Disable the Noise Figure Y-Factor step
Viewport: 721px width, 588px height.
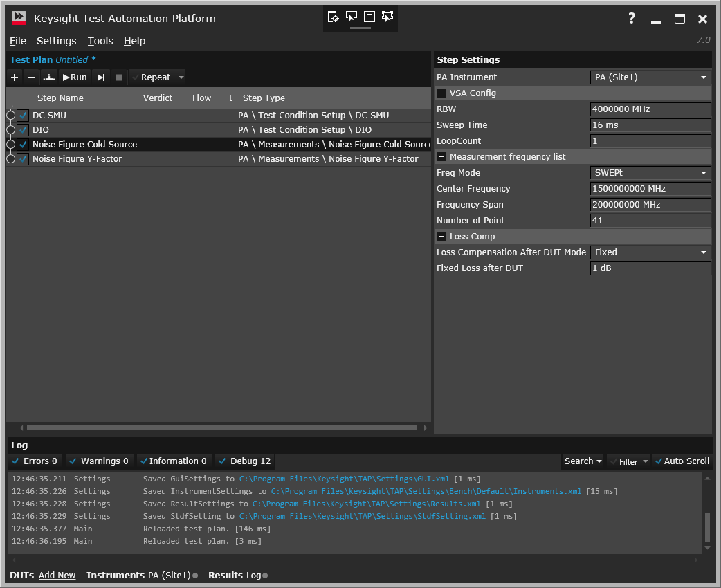[x=23, y=159]
